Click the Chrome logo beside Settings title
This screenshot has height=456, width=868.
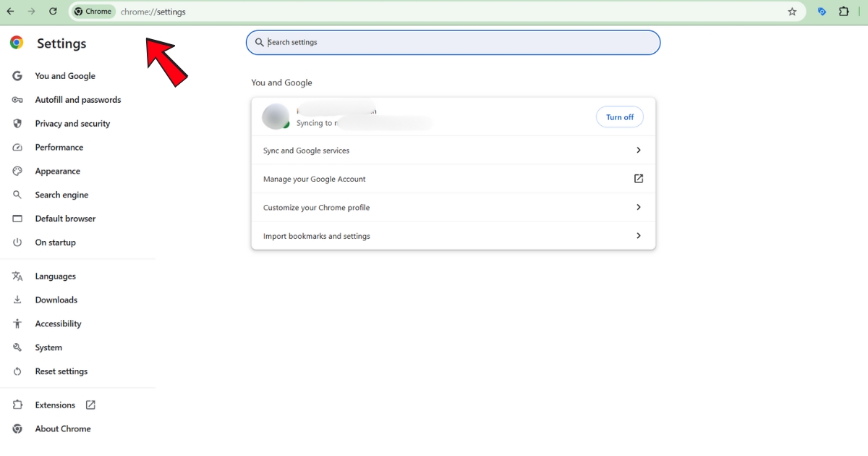[16, 43]
